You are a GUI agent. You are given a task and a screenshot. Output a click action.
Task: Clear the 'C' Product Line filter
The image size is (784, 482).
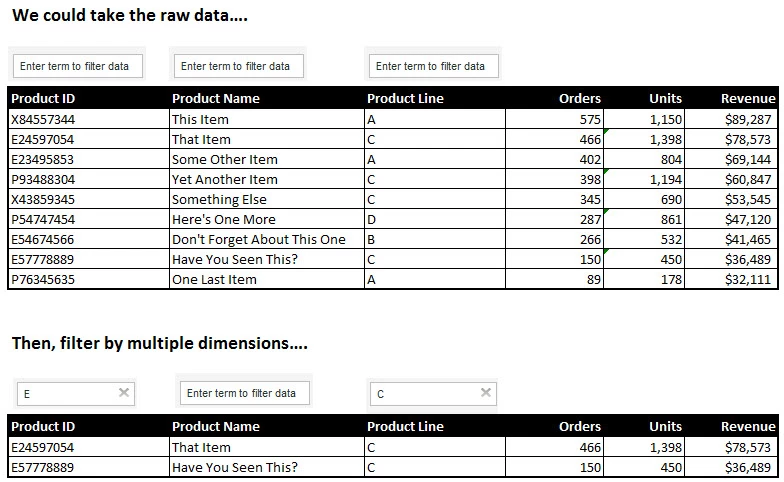point(486,392)
